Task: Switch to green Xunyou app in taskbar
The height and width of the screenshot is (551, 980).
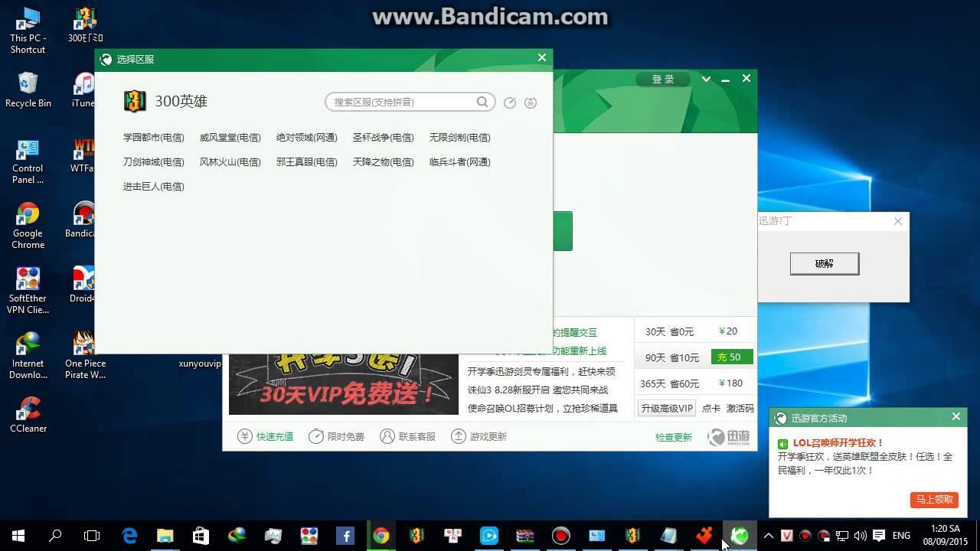Action: click(x=740, y=536)
